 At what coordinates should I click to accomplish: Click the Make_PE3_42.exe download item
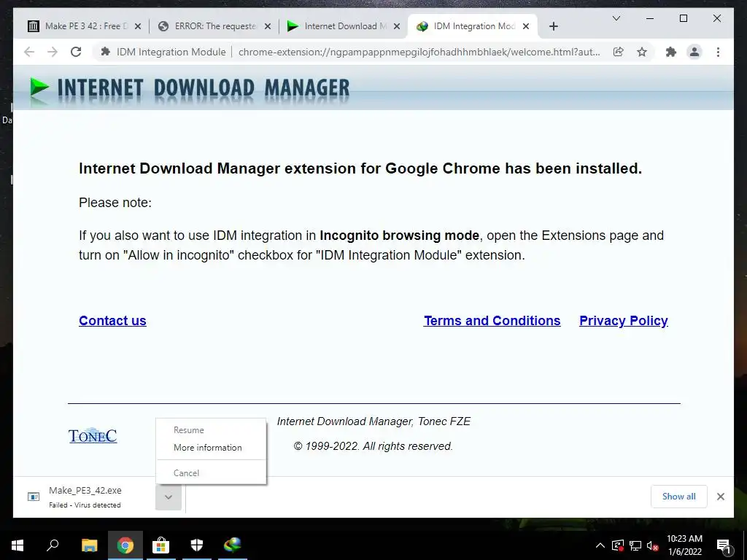tap(85, 497)
